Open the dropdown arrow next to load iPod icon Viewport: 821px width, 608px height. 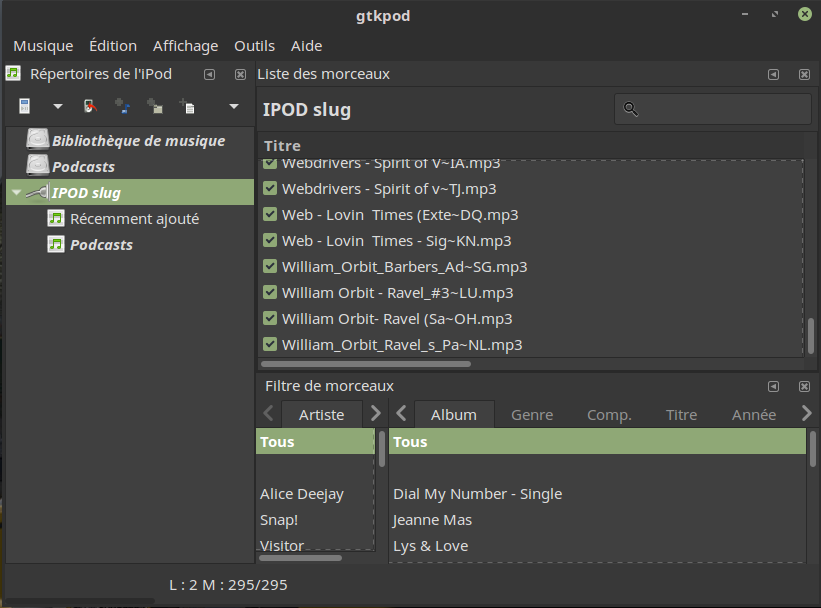57,106
